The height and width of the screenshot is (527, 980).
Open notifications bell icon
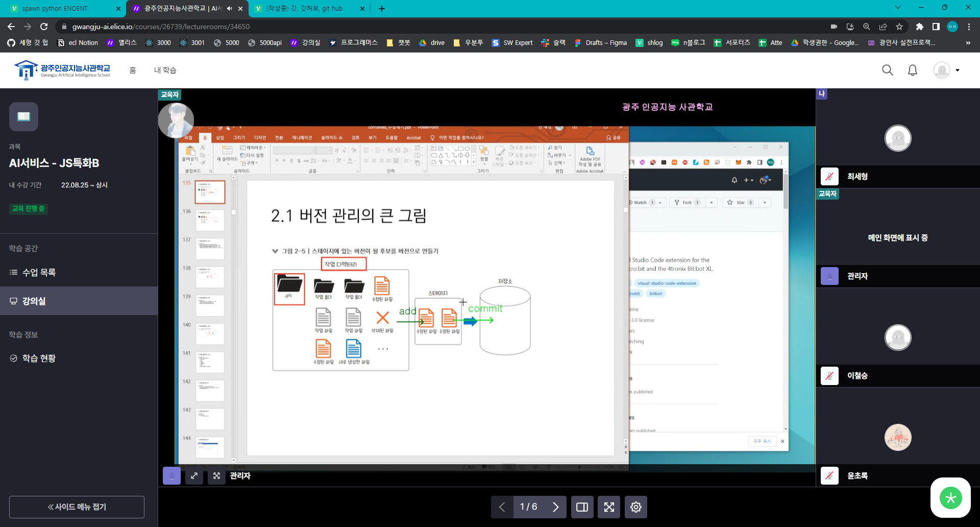point(913,70)
